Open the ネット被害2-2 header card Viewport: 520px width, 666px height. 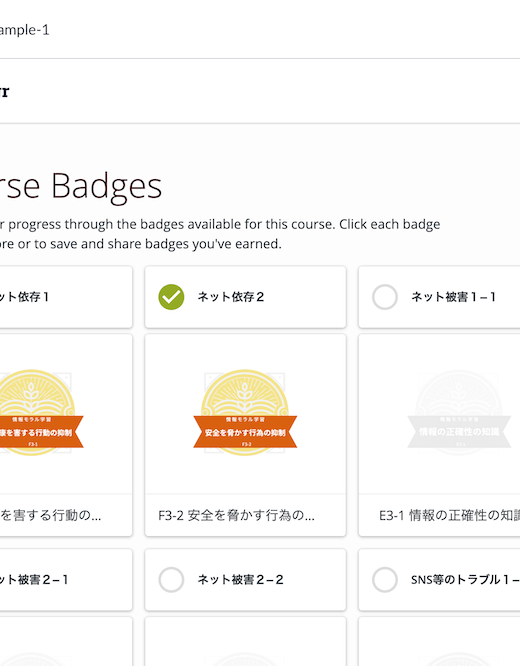tap(246, 580)
